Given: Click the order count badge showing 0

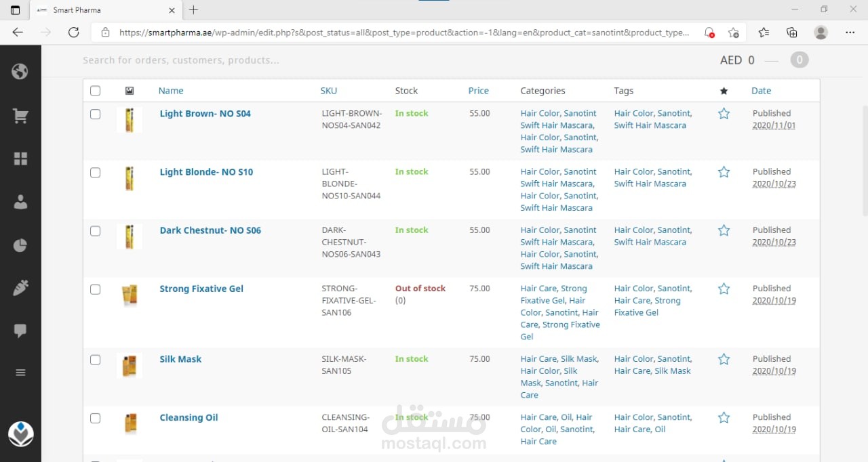Looking at the screenshot, I should (x=800, y=60).
